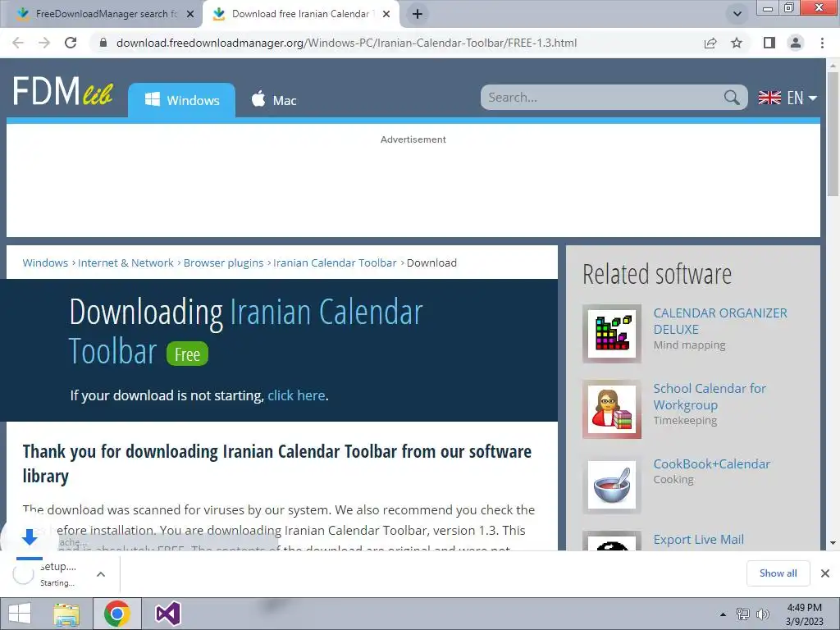Click the volume speaker tray icon
Viewport: 840px width, 630px height.
(762, 614)
